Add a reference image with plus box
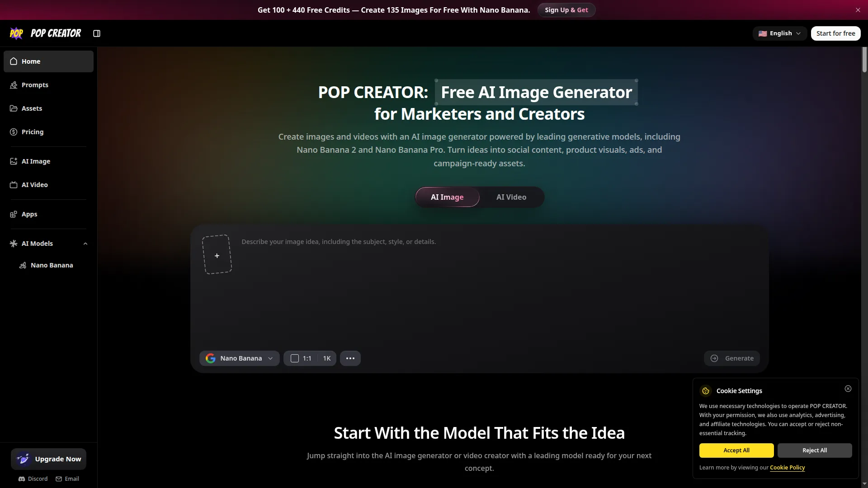This screenshot has width=868, height=488. click(217, 254)
